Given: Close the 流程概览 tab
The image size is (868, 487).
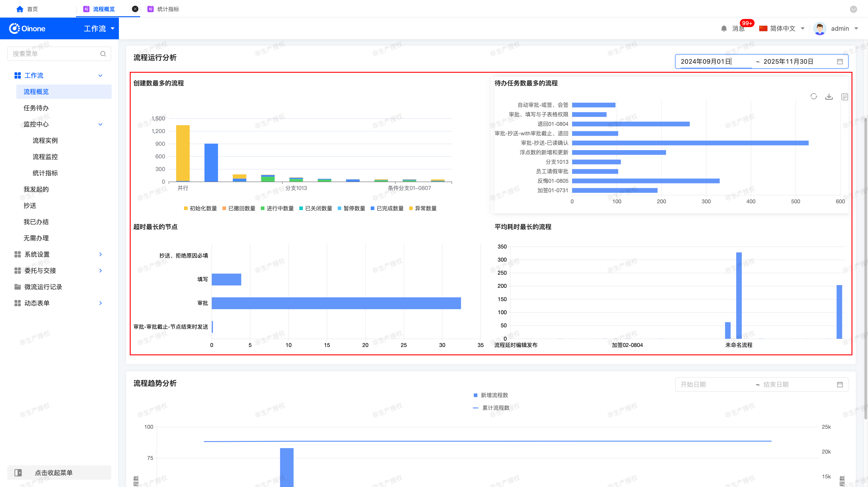Looking at the screenshot, I should [x=135, y=9].
